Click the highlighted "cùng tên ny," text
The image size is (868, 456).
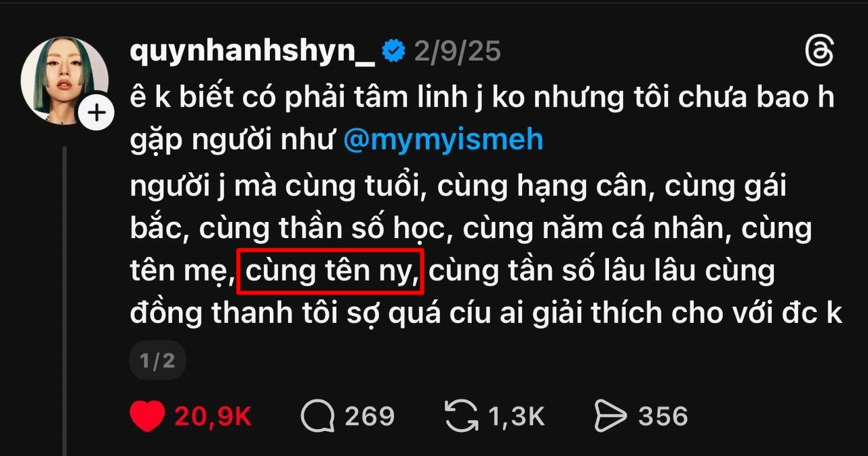[332, 272]
